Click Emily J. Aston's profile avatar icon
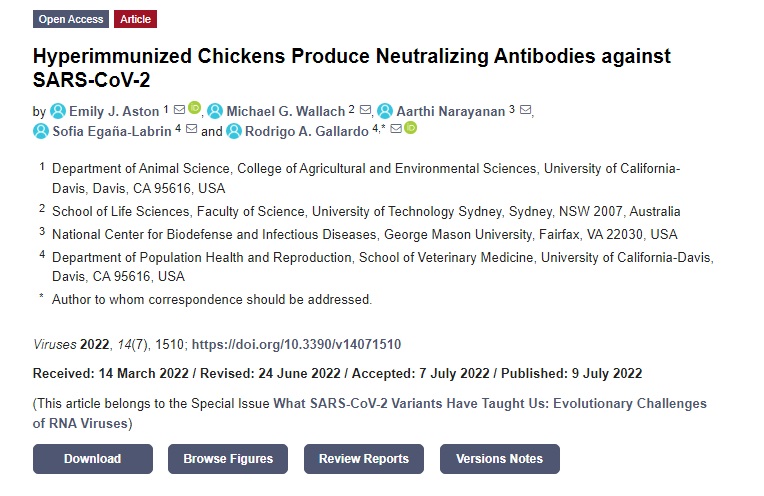Screen dimensions: 764x496 58,112
